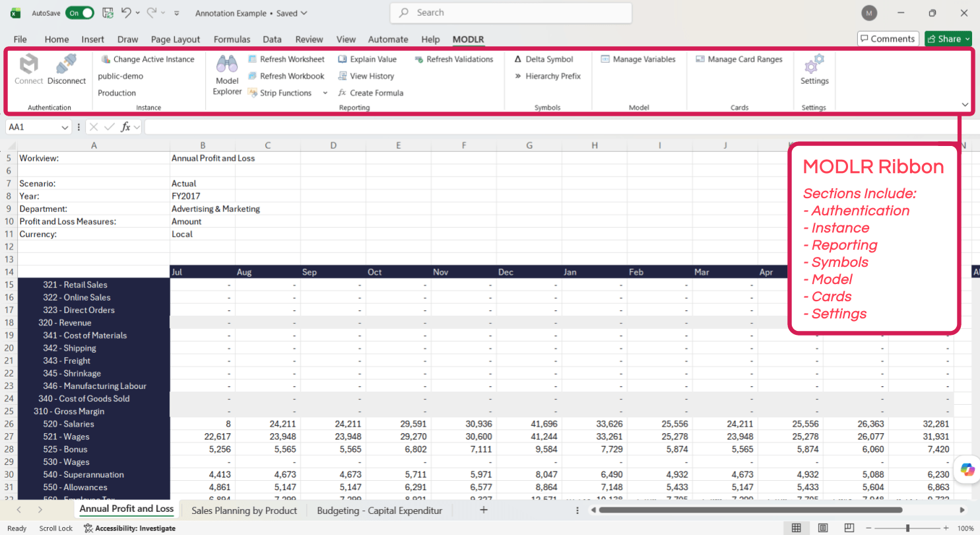Viewport: 980px width, 535px height.
Task: Open Customize Quick Access Toolbar dropdown
Action: (176, 13)
